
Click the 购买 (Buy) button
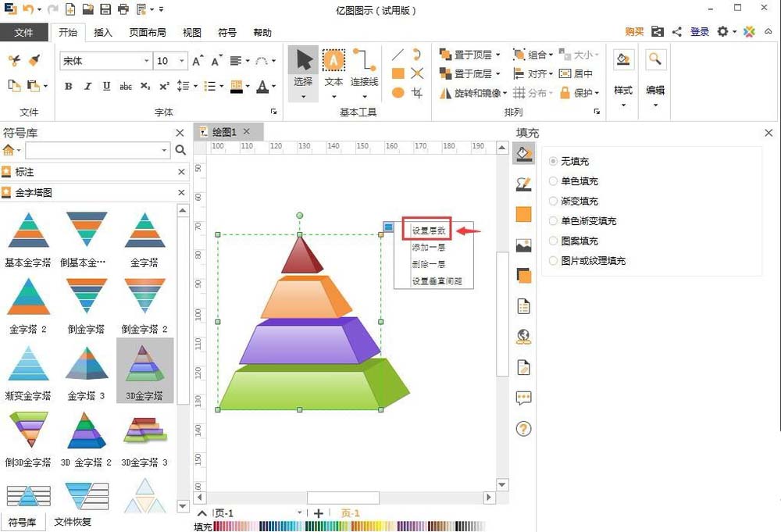[x=633, y=32]
